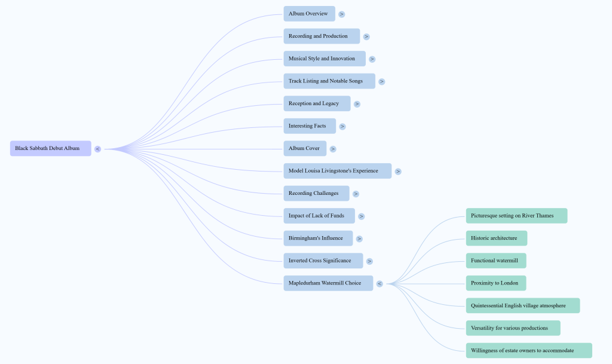The height and width of the screenshot is (364, 612).
Task: Click Quintessential English village atmosphere leaf
Action: click(x=523, y=306)
